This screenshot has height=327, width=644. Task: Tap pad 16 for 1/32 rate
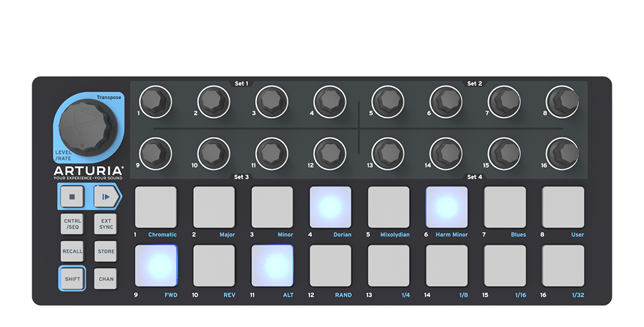click(x=563, y=266)
